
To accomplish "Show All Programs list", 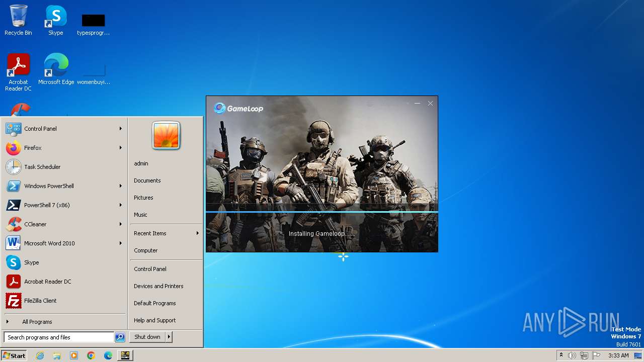I will [x=64, y=322].
